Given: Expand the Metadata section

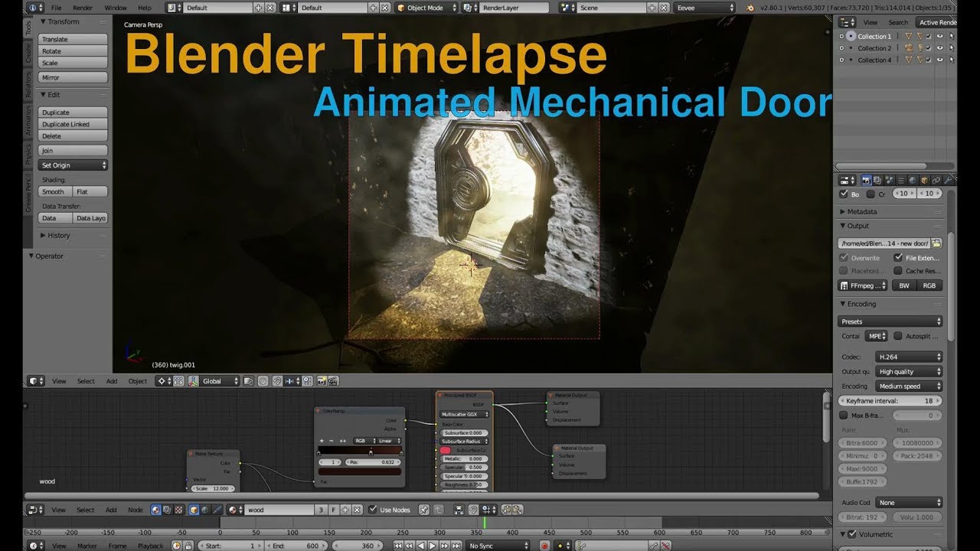Looking at the screenshot, I should [861, 211].
